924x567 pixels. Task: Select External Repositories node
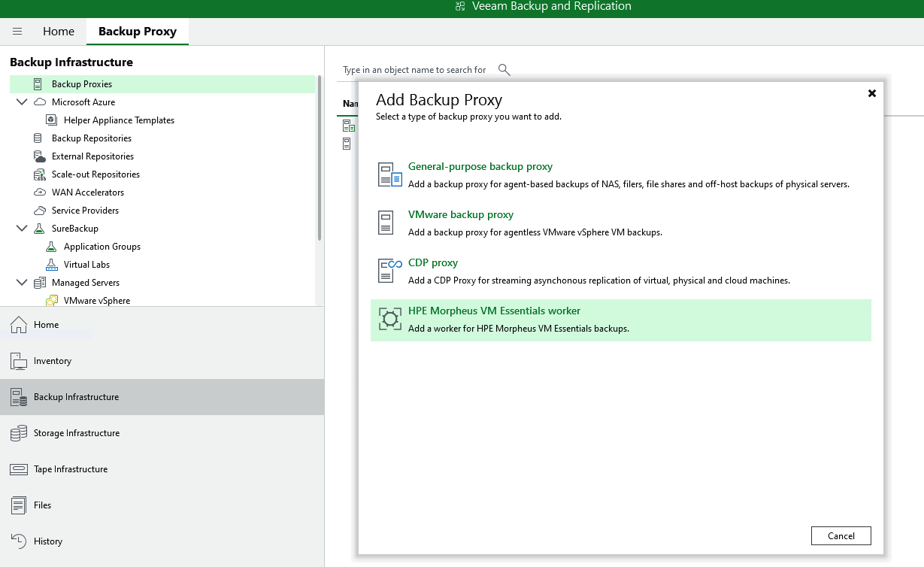point(92,156)
